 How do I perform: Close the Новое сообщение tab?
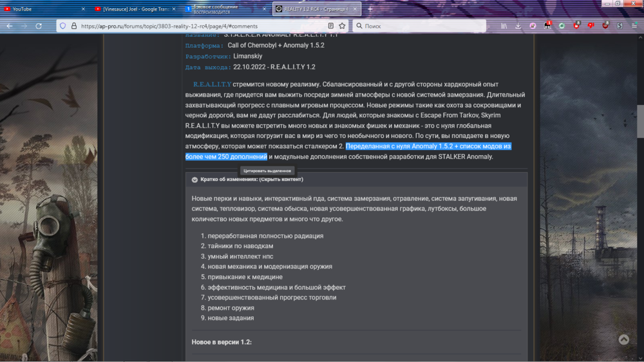tap(264, 8)
